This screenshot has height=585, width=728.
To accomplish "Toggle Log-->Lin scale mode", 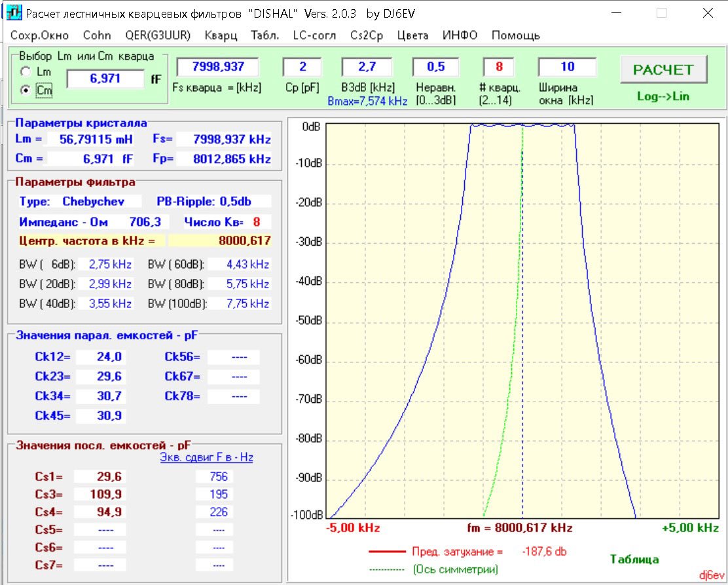I will 663,96.
